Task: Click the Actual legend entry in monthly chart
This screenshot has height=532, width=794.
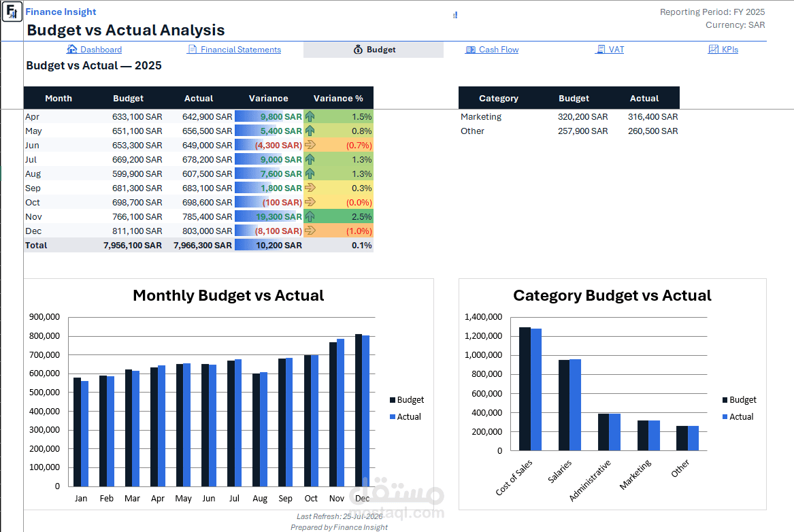Action: pyautogui.click(x=405, y=416)
